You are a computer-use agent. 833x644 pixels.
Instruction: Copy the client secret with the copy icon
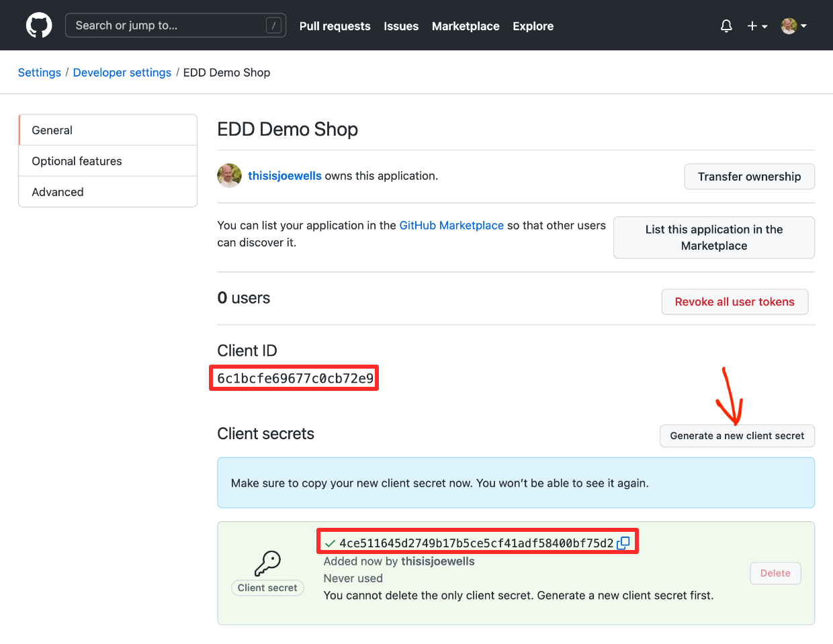(623, 543)
